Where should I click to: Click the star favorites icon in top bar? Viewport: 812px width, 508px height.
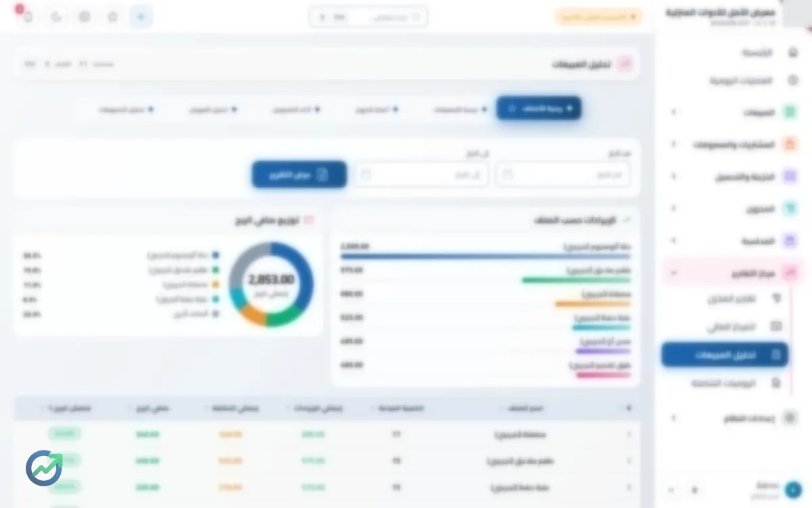coord(113,17)
